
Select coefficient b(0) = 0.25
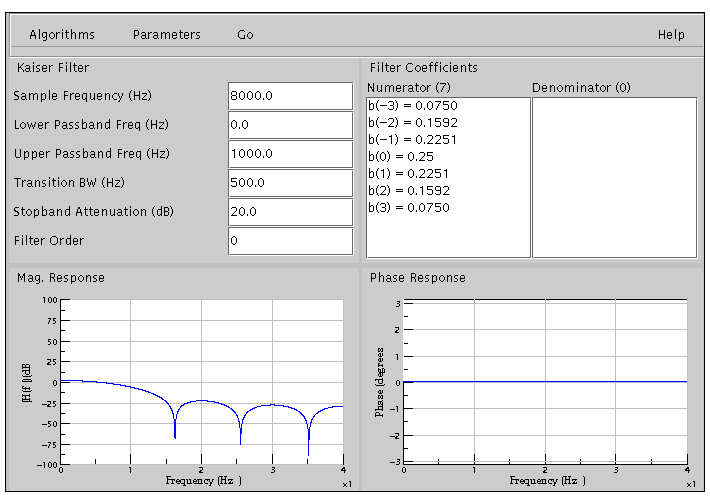coord(401,157)
